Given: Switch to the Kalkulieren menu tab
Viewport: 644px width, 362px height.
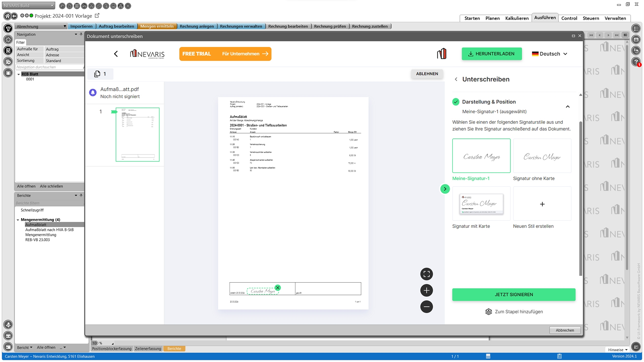Looking at the screenshot, I should click(x=517, y=18).
